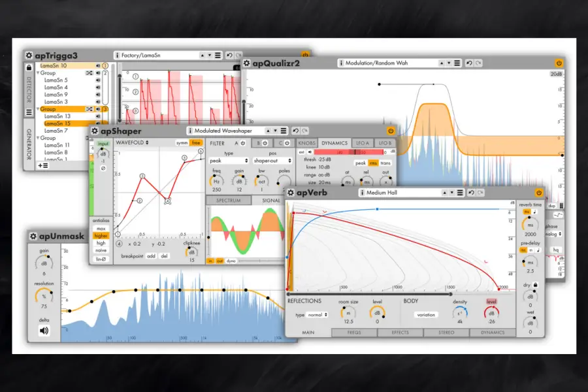Click variation button in apVerb

(x=426, y=315)
